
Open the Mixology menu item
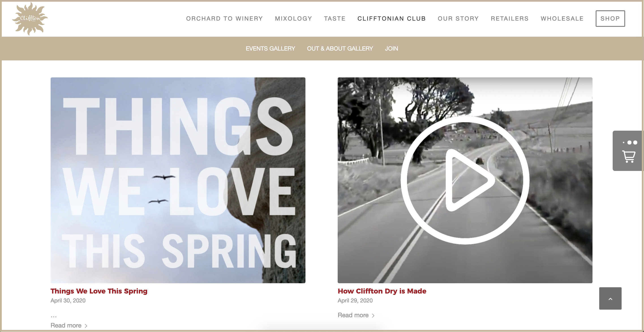coord(294,19)
